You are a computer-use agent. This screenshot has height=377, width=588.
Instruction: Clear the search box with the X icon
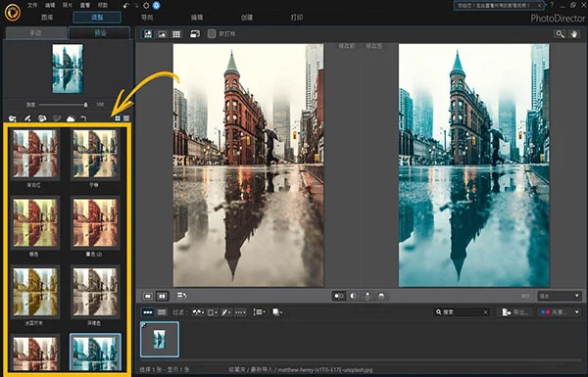(x=485, y=312)
